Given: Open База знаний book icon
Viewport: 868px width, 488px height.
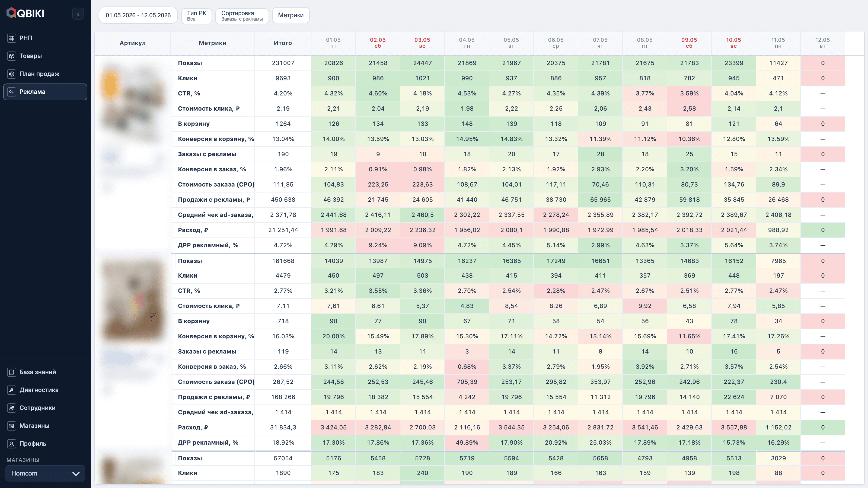Looking at the screenshot, I should (x=12, y=372).
